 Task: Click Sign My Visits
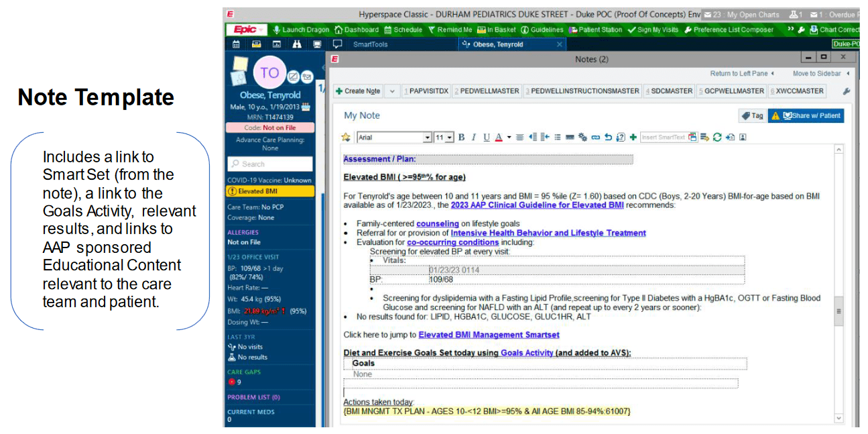tap(653, 30)
